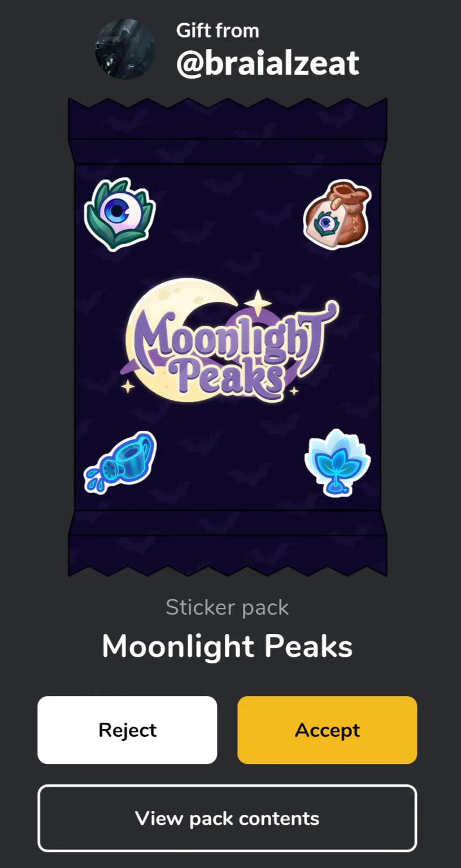Select the brown seed bag sticker
This screenshot has width=461, height=868.
(337, 214)
